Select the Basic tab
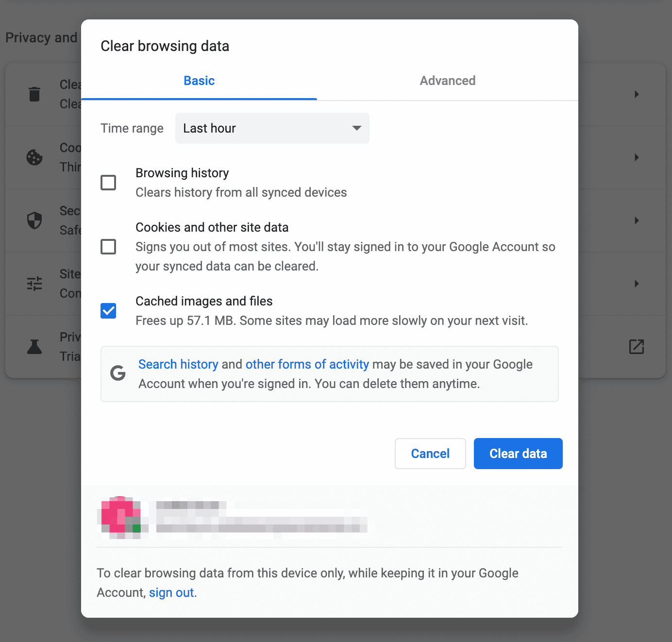Image resolution: width=672 pixels, height=642 pixels. click(x=199, y=81)
